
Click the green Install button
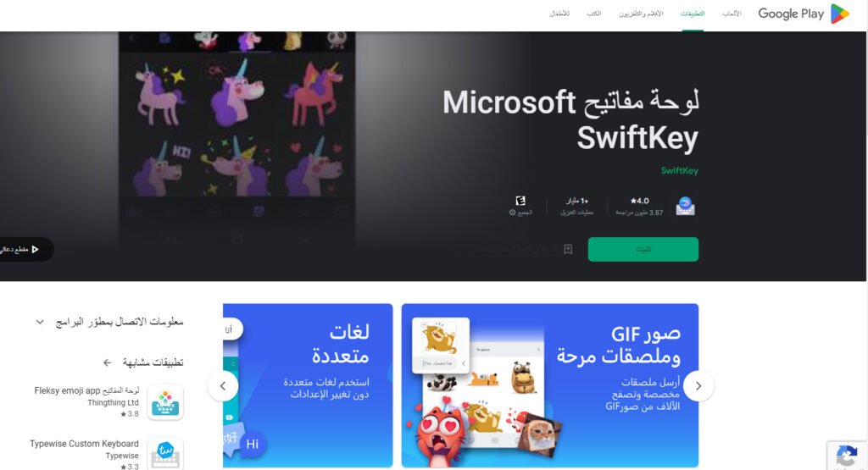pyautogui.click(x=643, y=249)
